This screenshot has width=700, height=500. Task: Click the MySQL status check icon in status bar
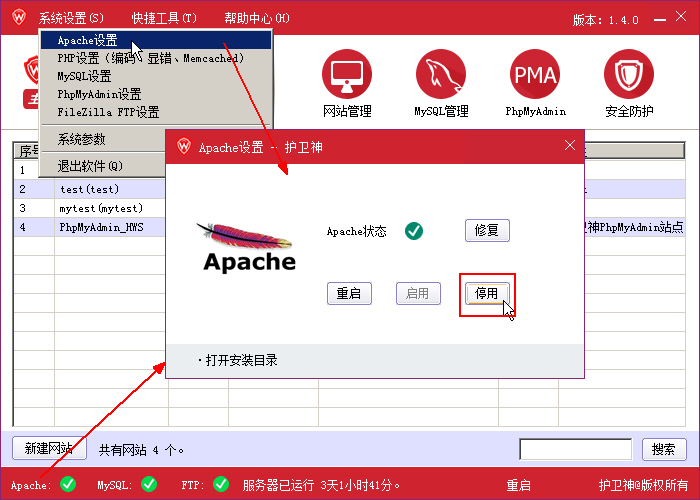[x=149, y=484]
